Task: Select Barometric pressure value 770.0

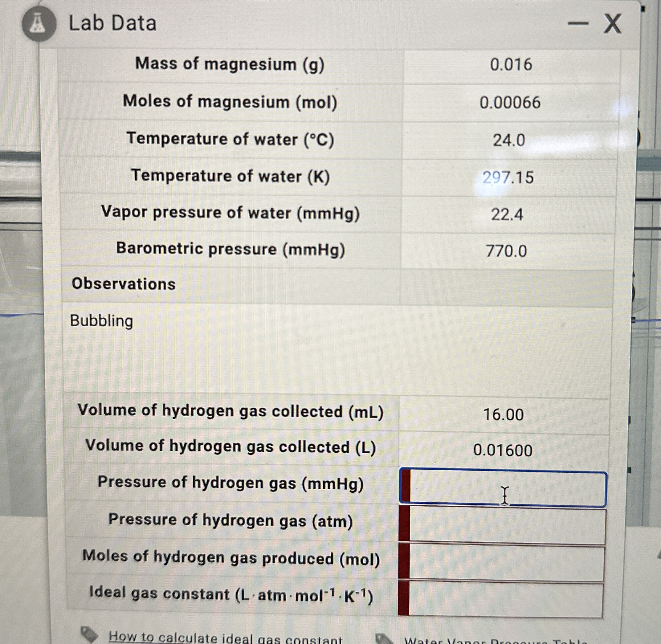Action: (x=506, y=252)
